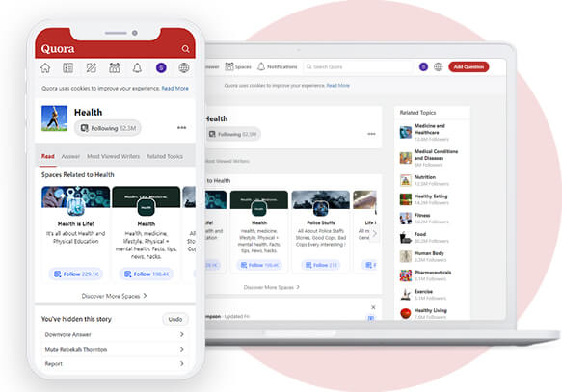Open the Nutrition related topic
This screenshot has width=562, height=392.
click(424, 180)
